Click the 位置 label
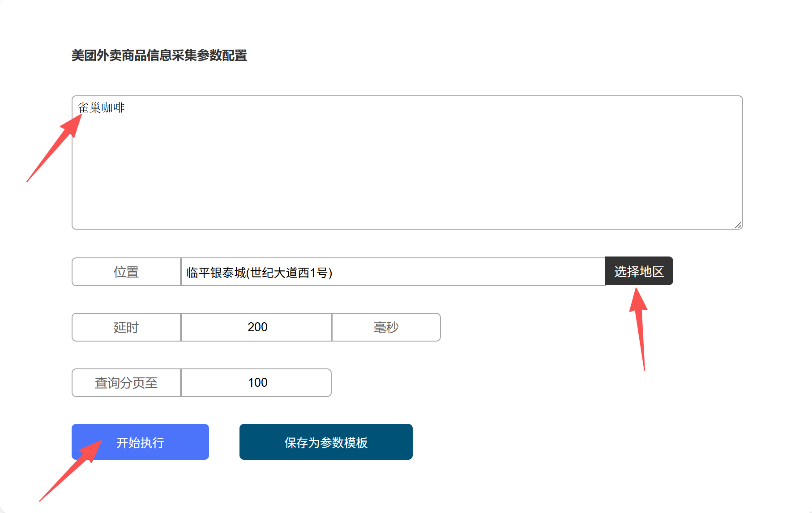Screen dimensions: 812x513 [126, 272]
